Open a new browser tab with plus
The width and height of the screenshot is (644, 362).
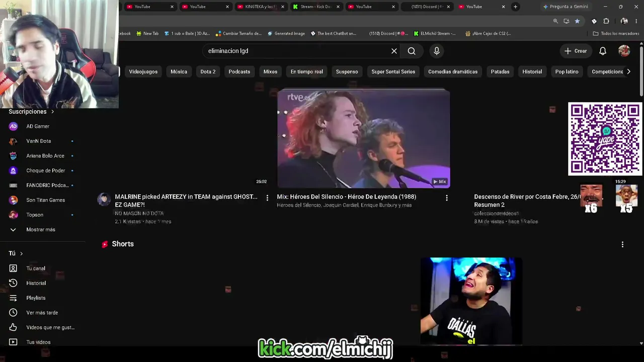(x=515, y=7)
